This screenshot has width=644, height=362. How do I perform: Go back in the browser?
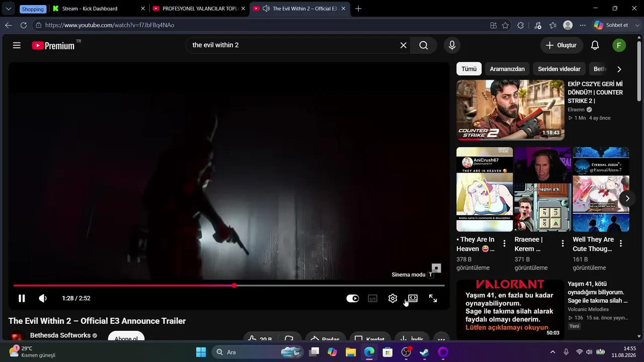pyautogui.click(x=9, y=25)
